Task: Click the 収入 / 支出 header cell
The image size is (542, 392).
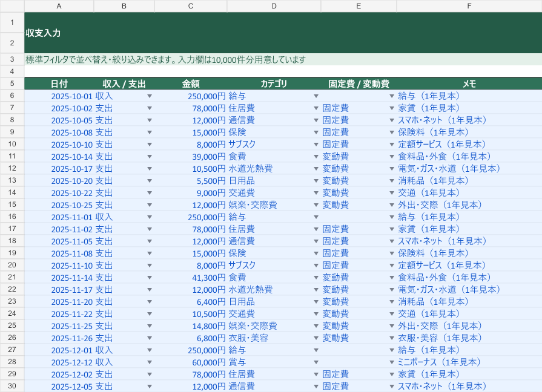Action: point(124,83)
